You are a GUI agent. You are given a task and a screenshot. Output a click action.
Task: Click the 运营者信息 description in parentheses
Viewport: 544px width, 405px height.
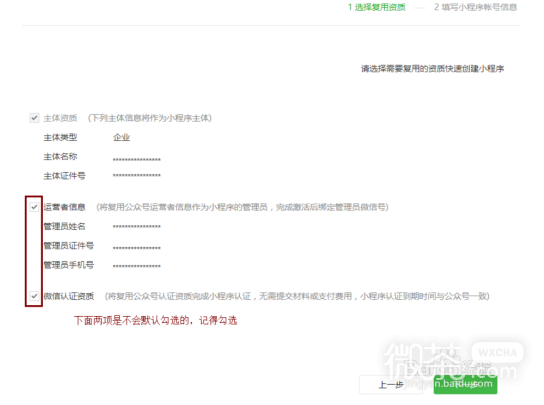click(243, 207)
